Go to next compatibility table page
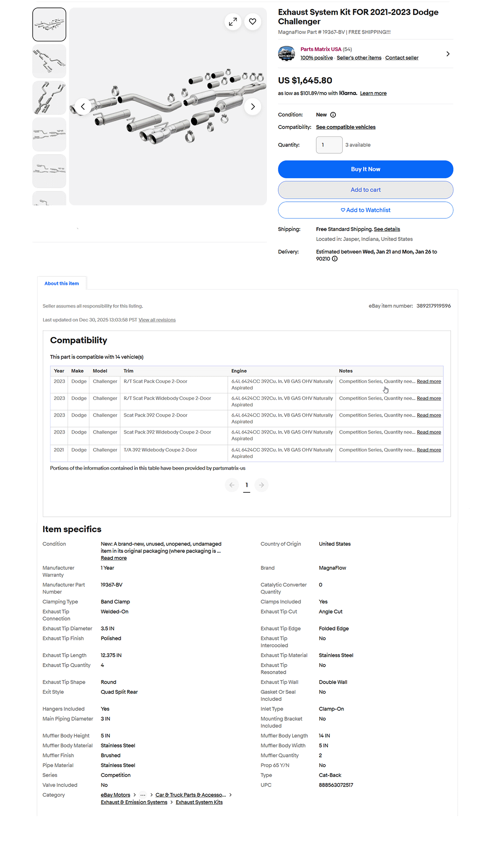The height and width of the screenshot is (868, 479). coord(261,485)
